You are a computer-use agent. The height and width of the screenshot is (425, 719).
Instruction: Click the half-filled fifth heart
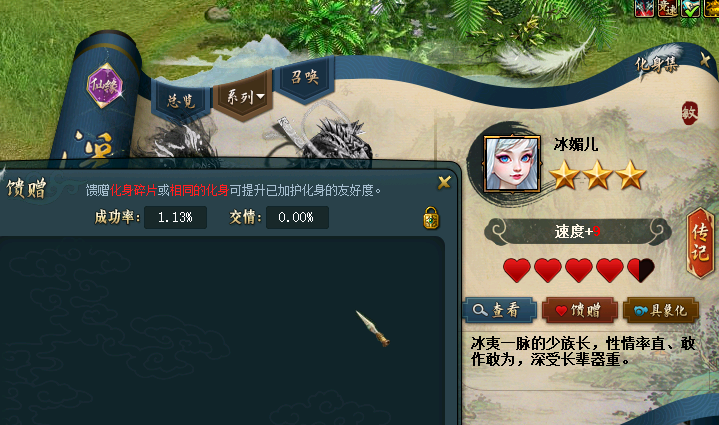[x=641, y=270]
